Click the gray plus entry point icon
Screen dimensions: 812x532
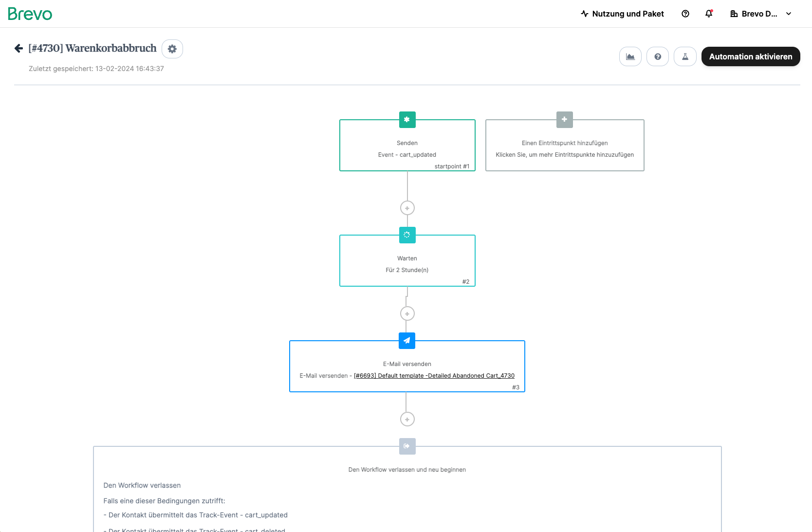pyautogui.click(x=565, y=120)
